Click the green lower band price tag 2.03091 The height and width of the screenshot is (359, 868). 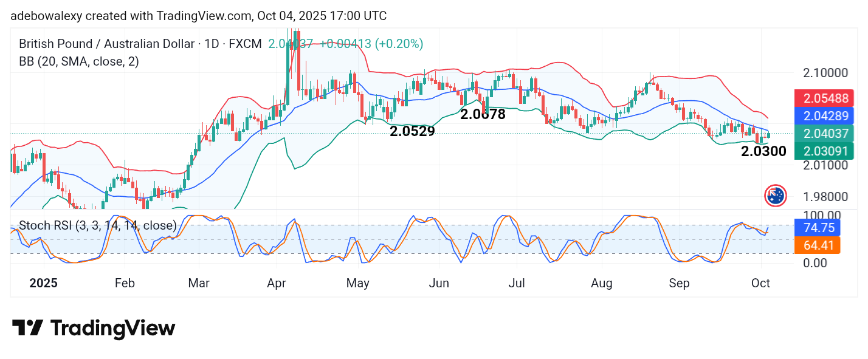click(x=824, y=151)
